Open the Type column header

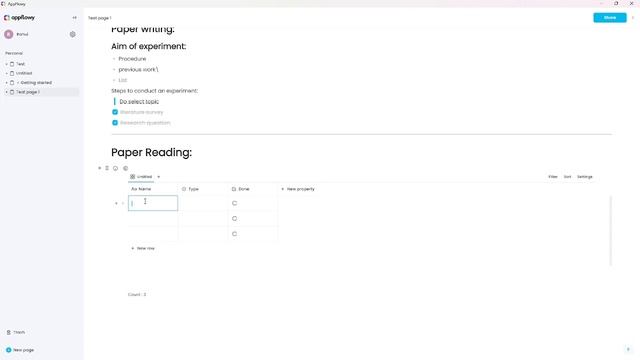[x=203, y=189]
